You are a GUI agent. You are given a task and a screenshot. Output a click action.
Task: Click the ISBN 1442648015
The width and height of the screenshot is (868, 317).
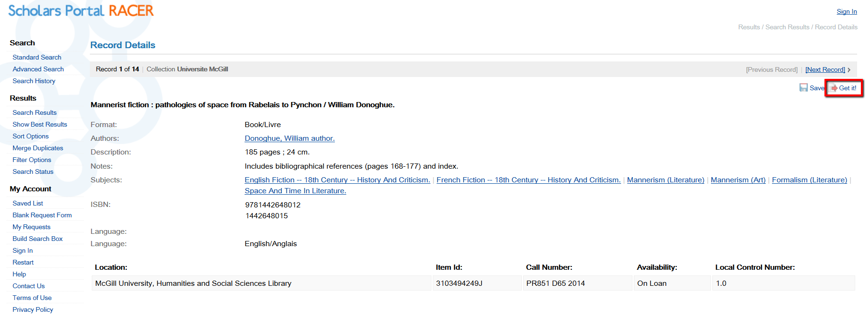266,216
